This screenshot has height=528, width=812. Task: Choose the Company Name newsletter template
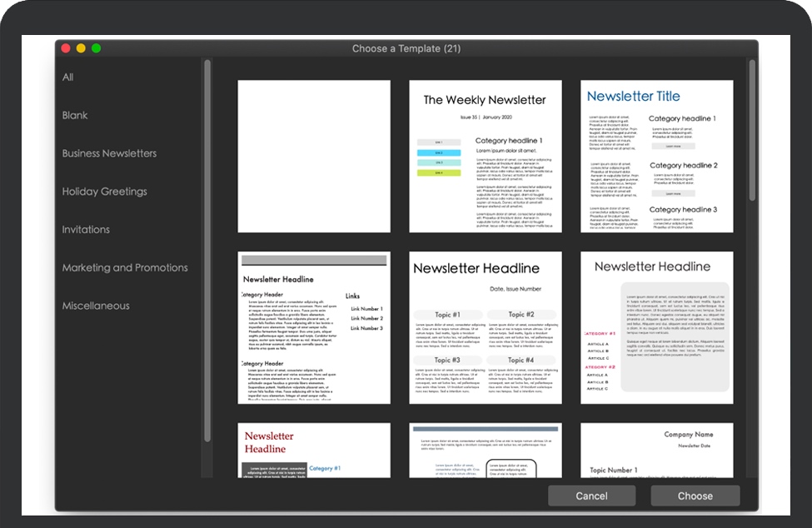656,451
